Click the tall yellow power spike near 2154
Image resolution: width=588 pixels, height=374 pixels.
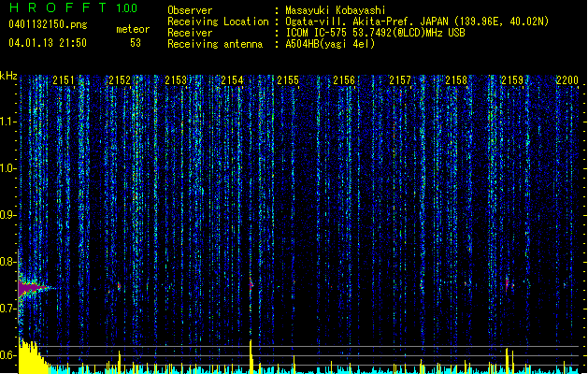point(251,356)
